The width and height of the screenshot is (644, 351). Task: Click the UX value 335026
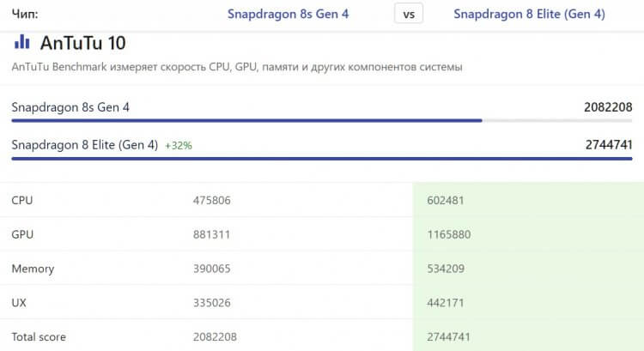click(212, 303)
